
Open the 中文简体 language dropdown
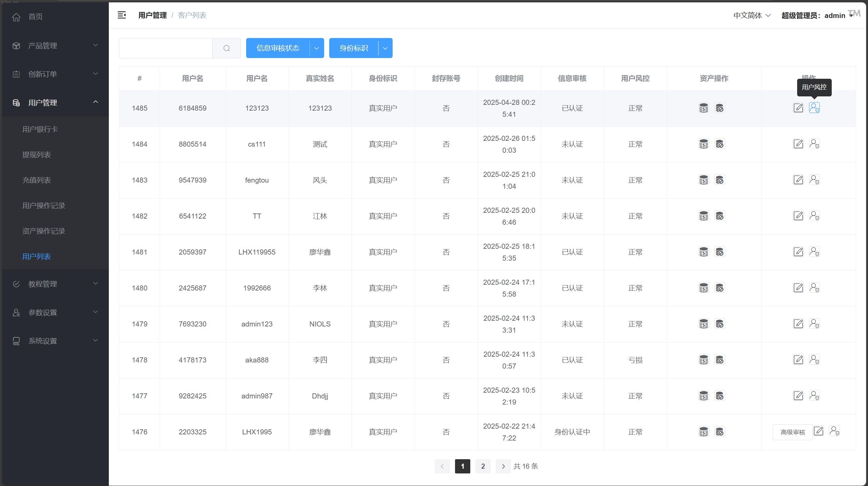tap(752, 15)
